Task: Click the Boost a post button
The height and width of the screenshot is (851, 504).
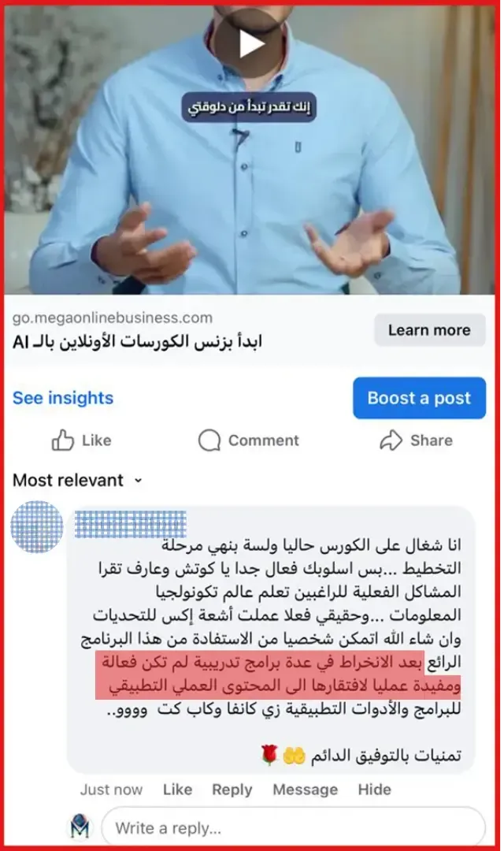Action: pyautogui.click(x=420, y=398)
